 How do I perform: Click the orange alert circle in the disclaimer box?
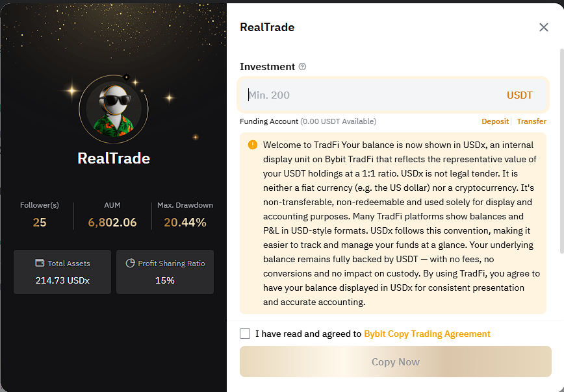tap(253, 145)
